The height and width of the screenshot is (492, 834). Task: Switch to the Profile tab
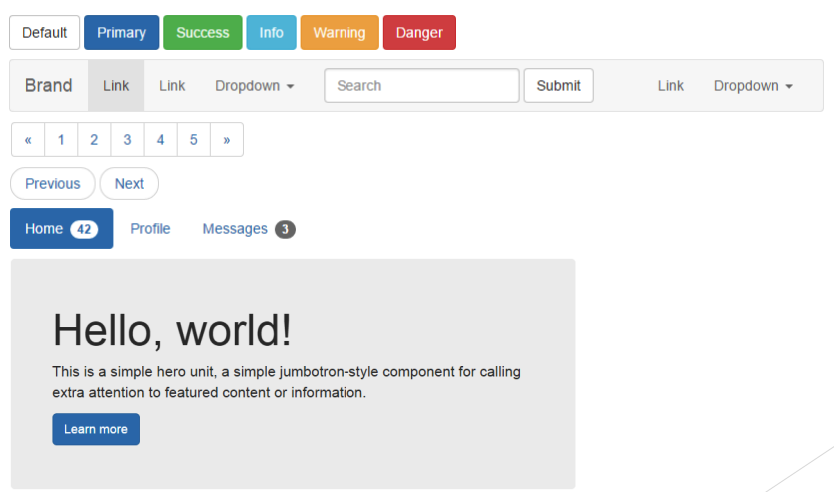pyautogui.click(x=150, y=229)
